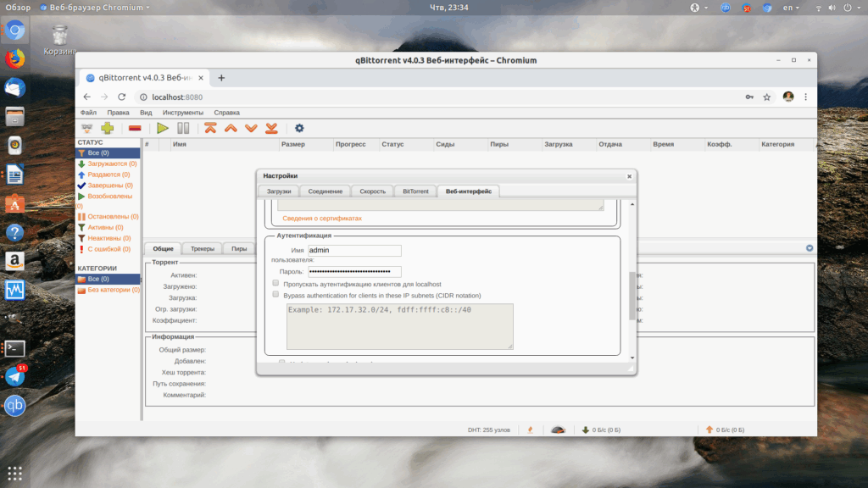
Task: Filter by Завершены (0) status
Action: pos(109,186)
